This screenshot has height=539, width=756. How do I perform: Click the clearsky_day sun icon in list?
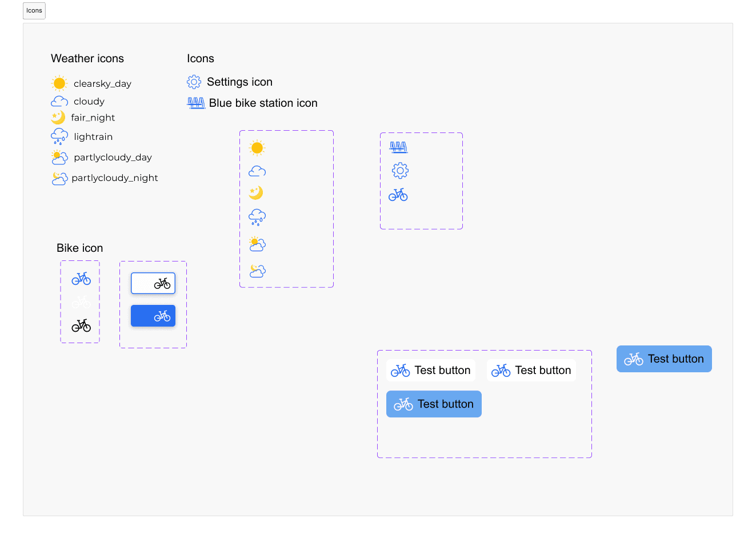tap(59, 83)
